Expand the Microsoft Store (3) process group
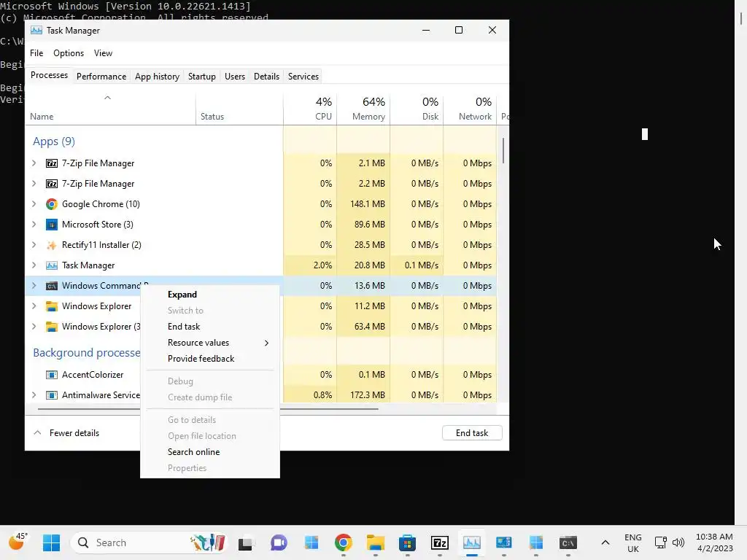The height and width of the screenshot is (560, 747). pos(34,225)
